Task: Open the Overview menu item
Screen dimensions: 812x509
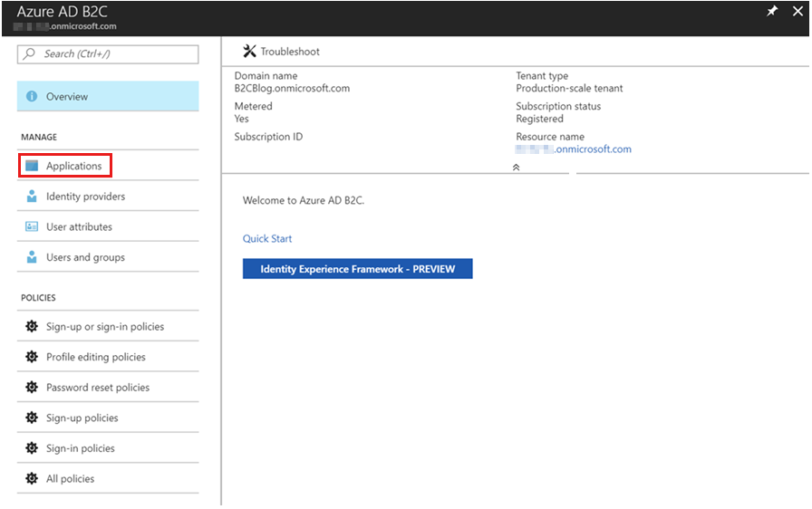Action: point(108,96)
